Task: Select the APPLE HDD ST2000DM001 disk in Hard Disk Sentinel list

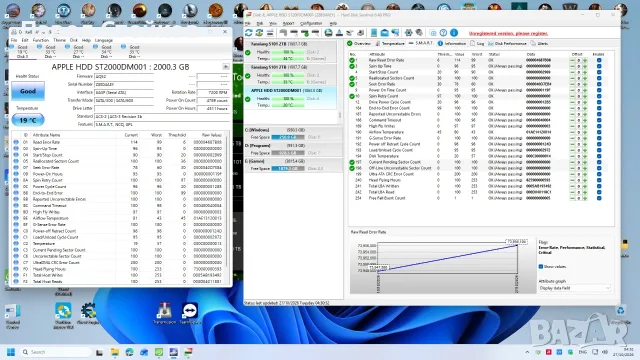Action: [x=290, y=98]
